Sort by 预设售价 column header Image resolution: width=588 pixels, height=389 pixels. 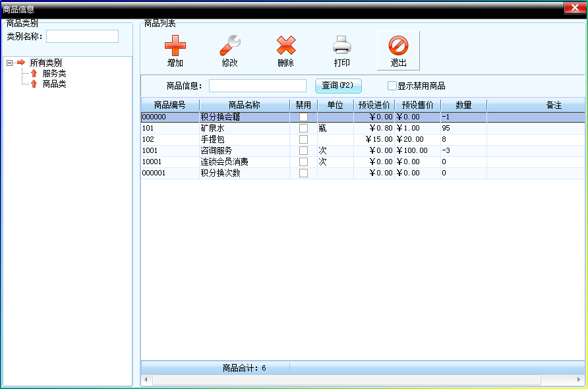[417, 105]
